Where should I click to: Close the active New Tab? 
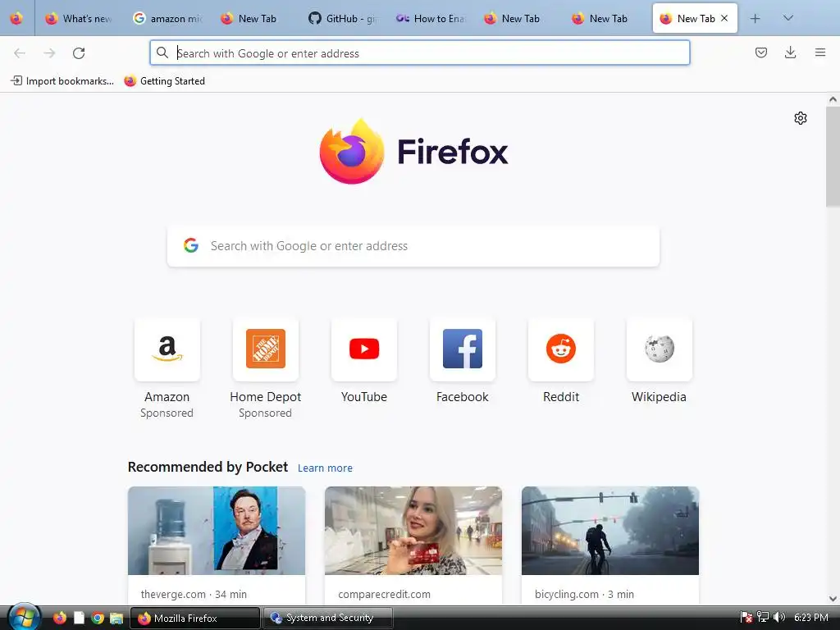tap(724, 18)
